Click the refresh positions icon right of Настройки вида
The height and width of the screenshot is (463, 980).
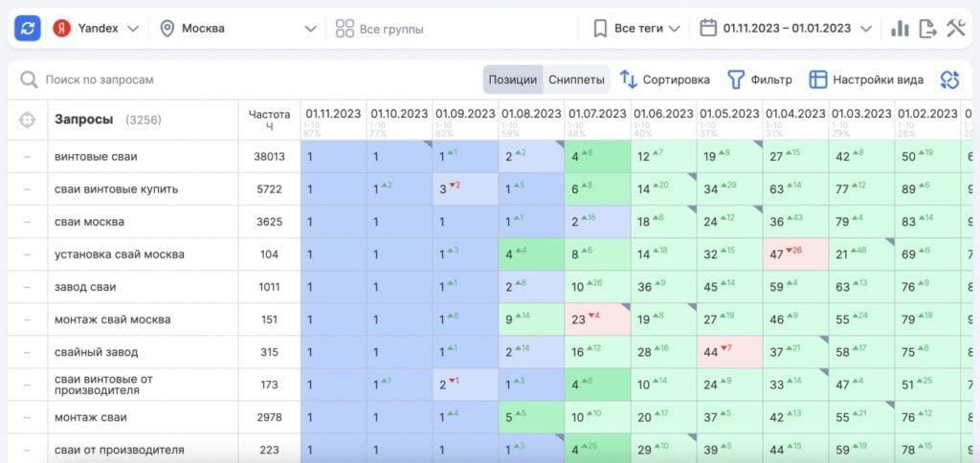pyautogui.click(x=949, y=79)
